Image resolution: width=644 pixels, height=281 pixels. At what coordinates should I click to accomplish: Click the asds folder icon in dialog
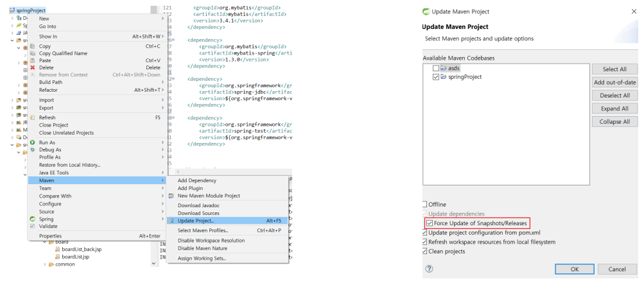[444, 68]
